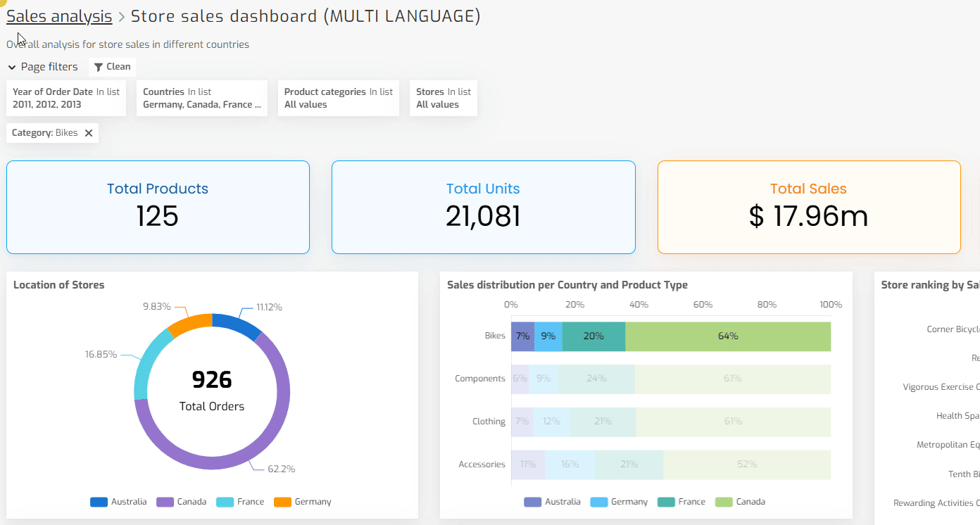Image resolution: width=980 pixels, height=525 pixels.
Task: Select the teal 20% France Bikes segment
Action: point(593,336)
